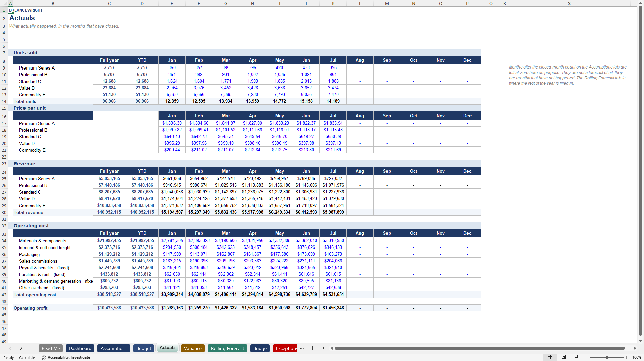This screenshot has width=644, height=361.
Task: Show more sheet tabs via ellipsis
Action: click(x=302, y=348)
